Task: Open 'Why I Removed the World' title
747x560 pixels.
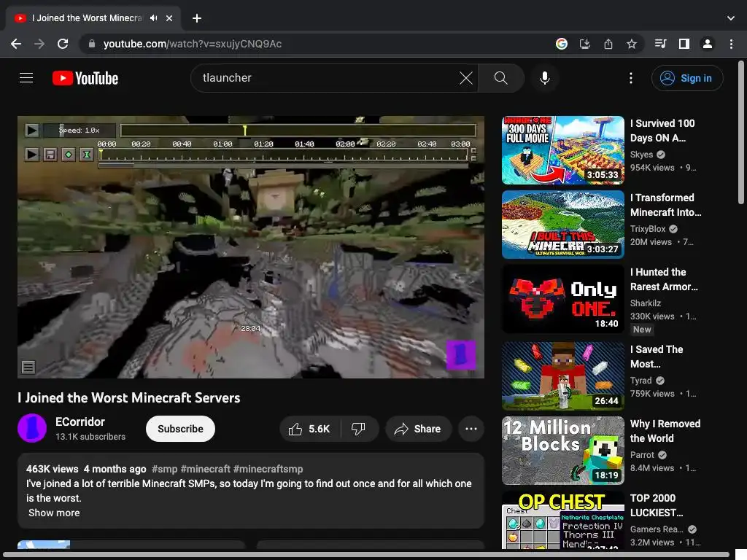Action: pyautogui.click(x=665, y=431)
